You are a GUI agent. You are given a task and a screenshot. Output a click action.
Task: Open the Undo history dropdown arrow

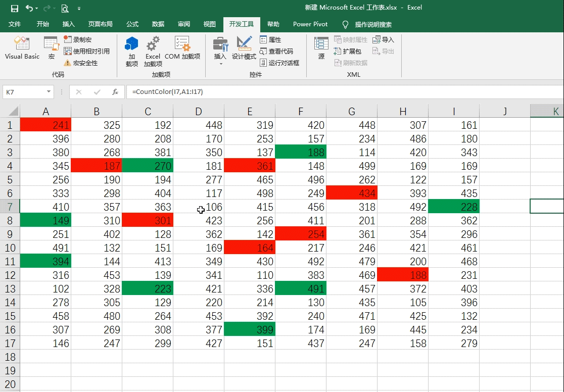coord(37,8)
